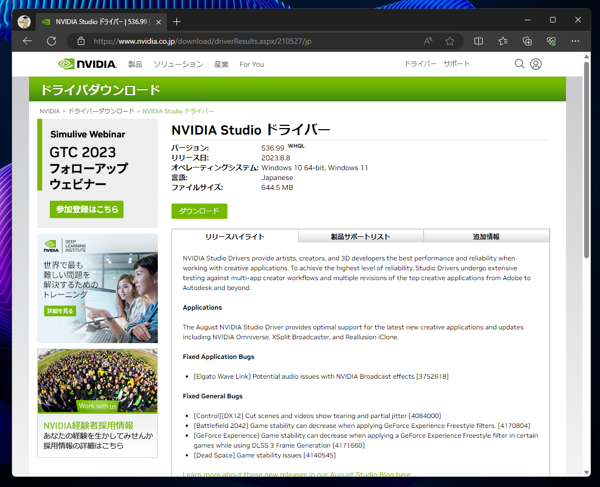Viewport: 600px width, 487px height.
Task: Click the Windows 10 64-bit, Windows 11 text
Action: point(315,168)
